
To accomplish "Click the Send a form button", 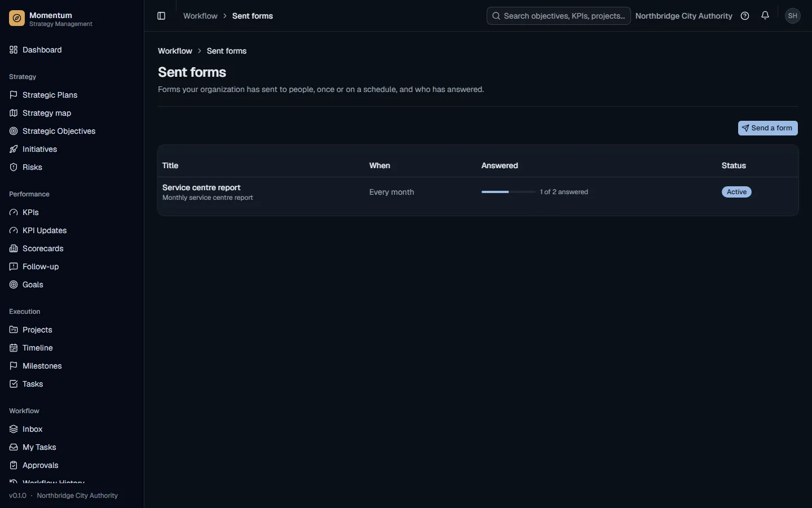I will (x=767, y=128).
